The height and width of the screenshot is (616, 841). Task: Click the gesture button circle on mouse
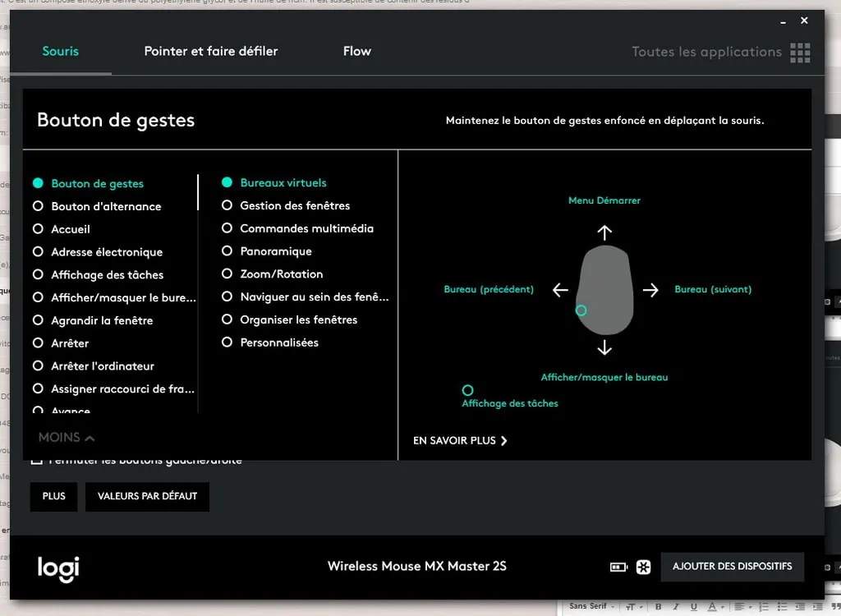[581, 310]
